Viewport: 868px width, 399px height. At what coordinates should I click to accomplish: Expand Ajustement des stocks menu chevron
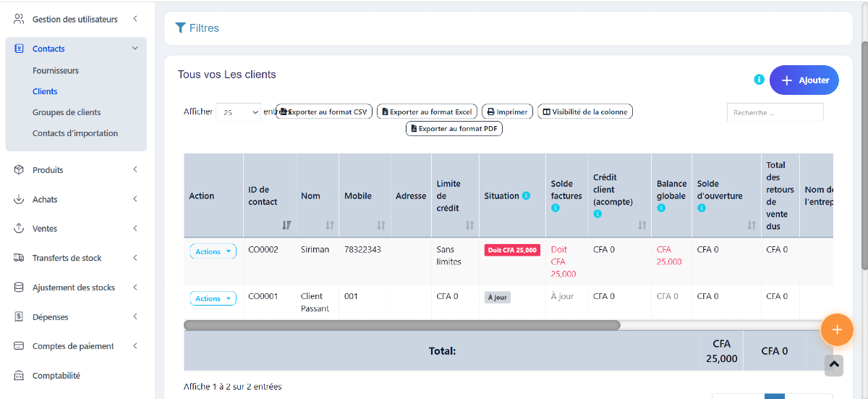pos(135,287)
